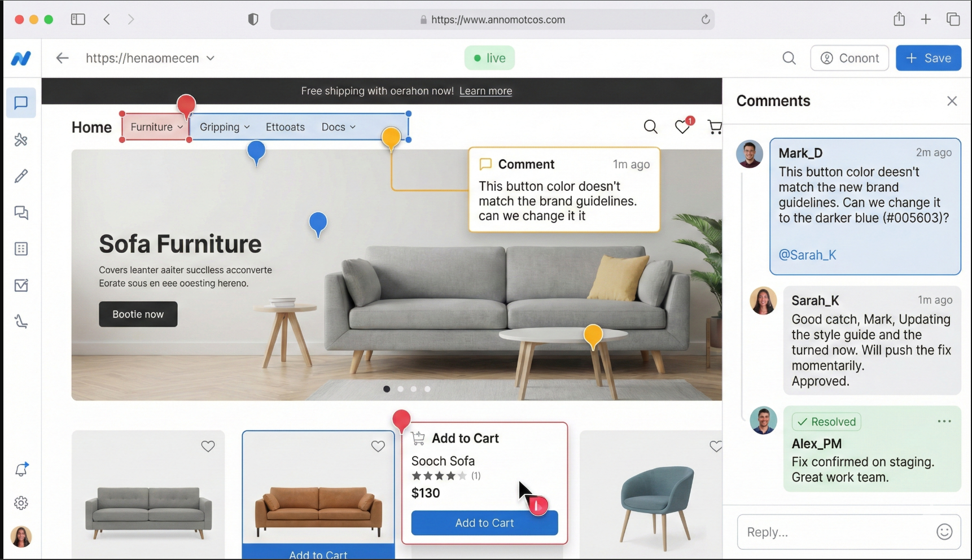The width and height of the screenshot is (972, 560).
Task: Open the chat discussions panel icon
Action: pos(21,213)
